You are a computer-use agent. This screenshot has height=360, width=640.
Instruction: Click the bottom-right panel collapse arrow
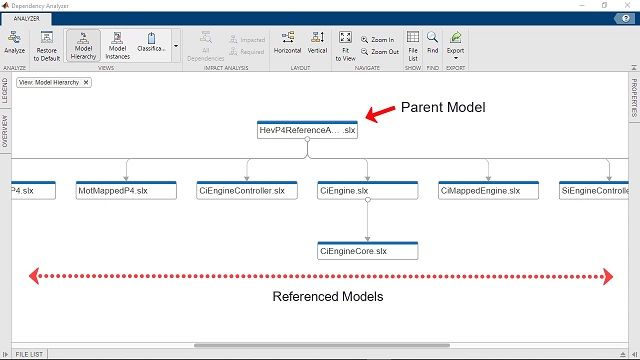[x=634, y=355]
